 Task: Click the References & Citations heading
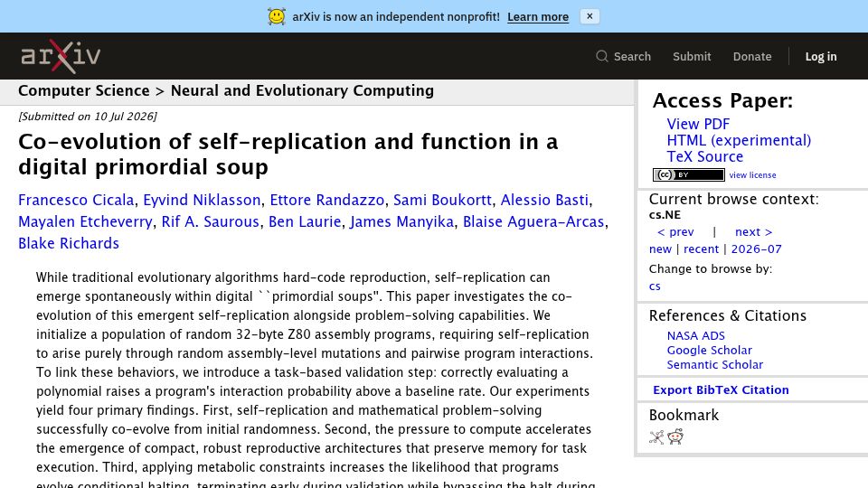(x=728, y=315)
